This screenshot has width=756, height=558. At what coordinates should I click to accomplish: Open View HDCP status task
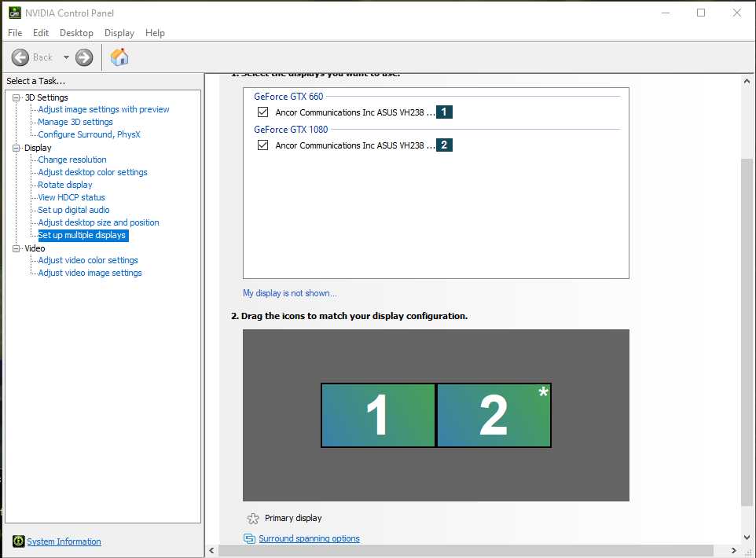[x=72, y=197]
